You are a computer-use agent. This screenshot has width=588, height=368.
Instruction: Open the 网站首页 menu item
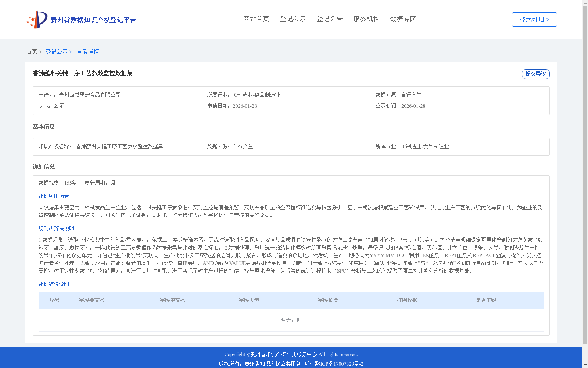pos(256,19)
